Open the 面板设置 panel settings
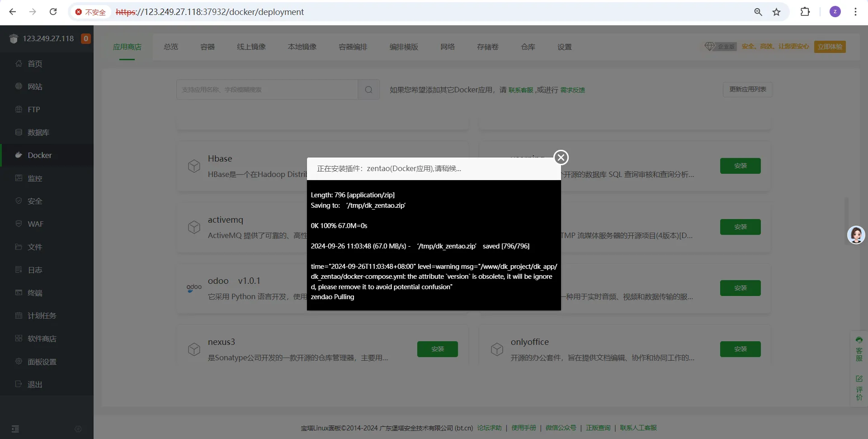 [x=47, y=362]
